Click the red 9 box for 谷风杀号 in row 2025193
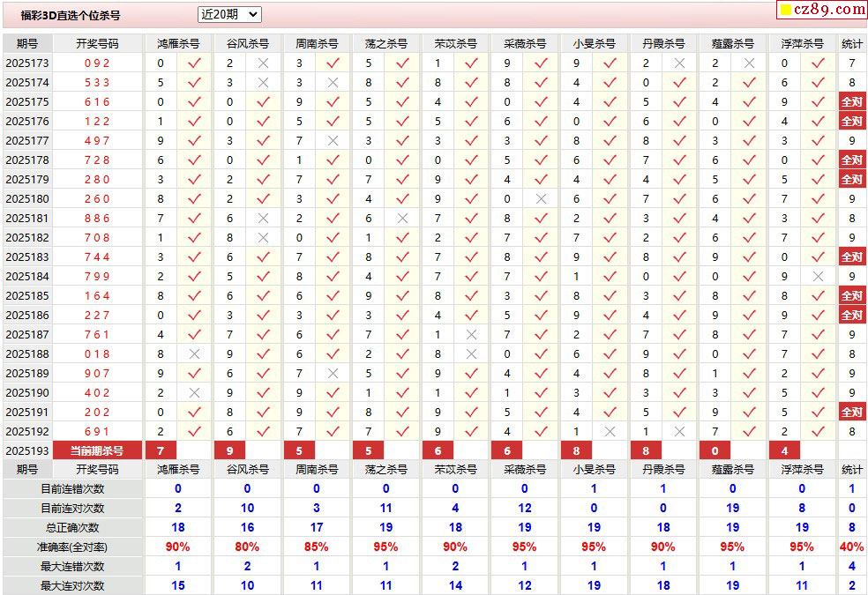The image size is (868, 595). coord(229,450)
